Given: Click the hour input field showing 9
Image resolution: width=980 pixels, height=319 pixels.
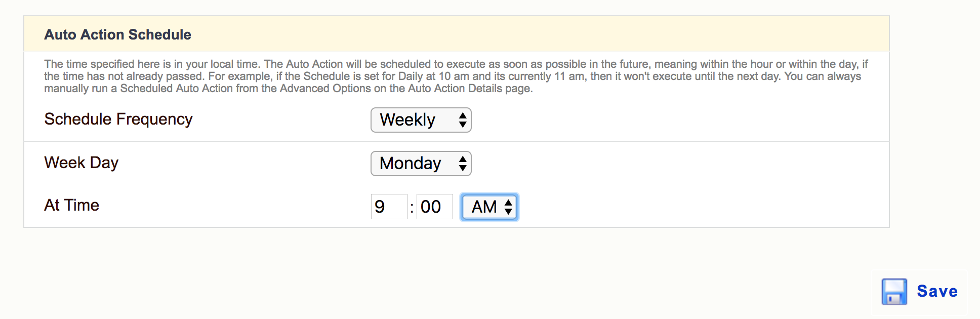Looking at the screenshot, I should 389,207.
